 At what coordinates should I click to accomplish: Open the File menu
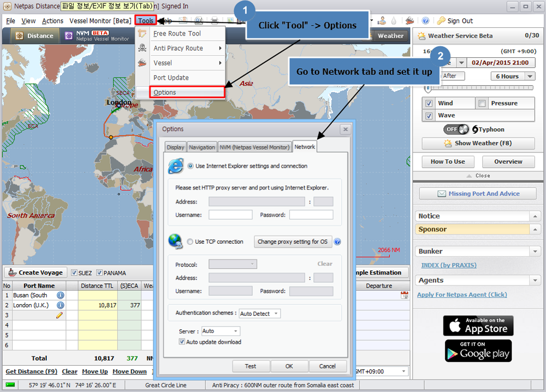(x=10, y=21)
